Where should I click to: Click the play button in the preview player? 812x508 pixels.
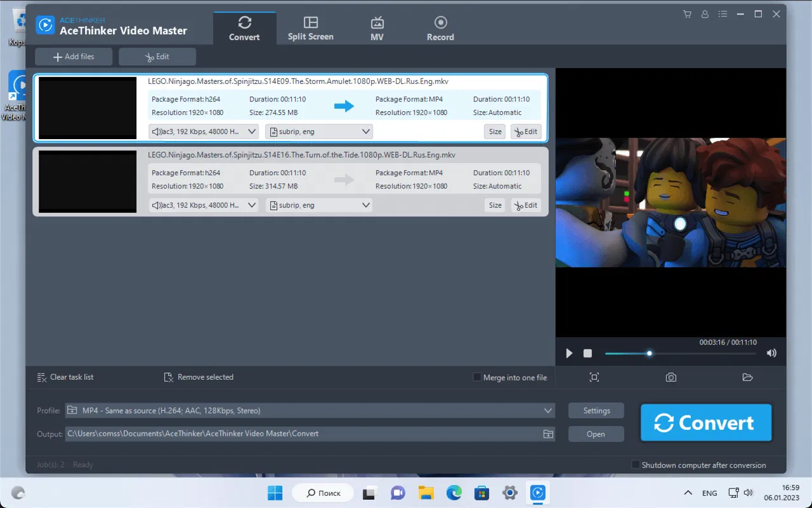[569, 353]
